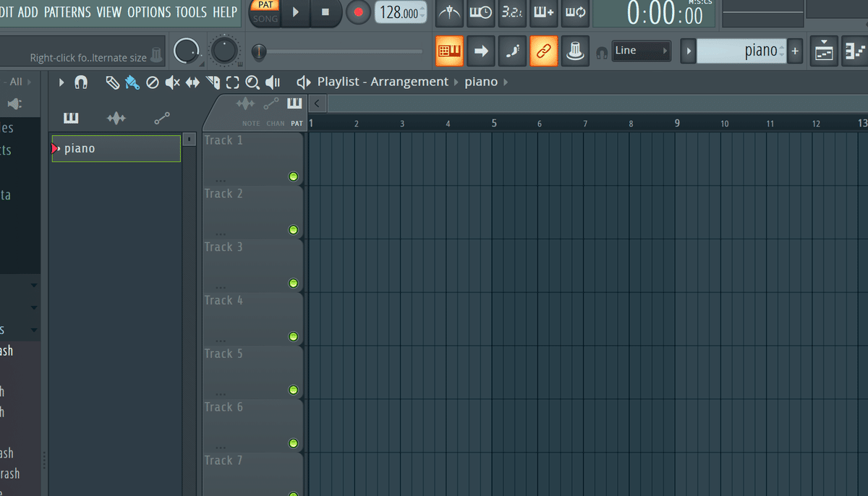This screenshot has height=496, width=868.
Task: Click the auto-scroll arrow button
Action: [x=481, y=51]
